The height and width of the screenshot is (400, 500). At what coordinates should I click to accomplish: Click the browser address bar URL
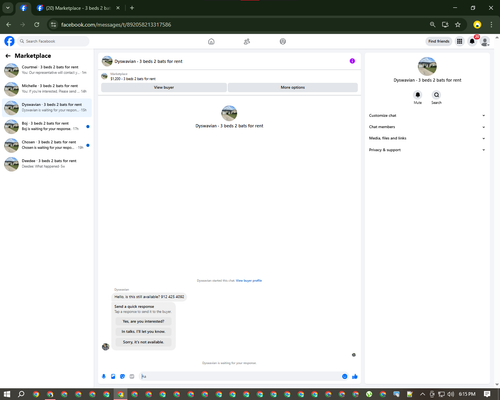click(116, 25)
